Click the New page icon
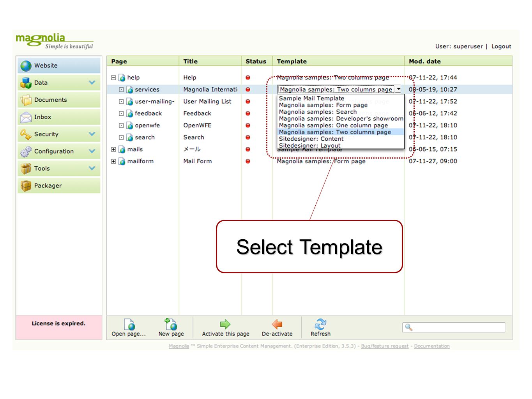This screenshot has height=399, width=532. [x=171, y=324]
